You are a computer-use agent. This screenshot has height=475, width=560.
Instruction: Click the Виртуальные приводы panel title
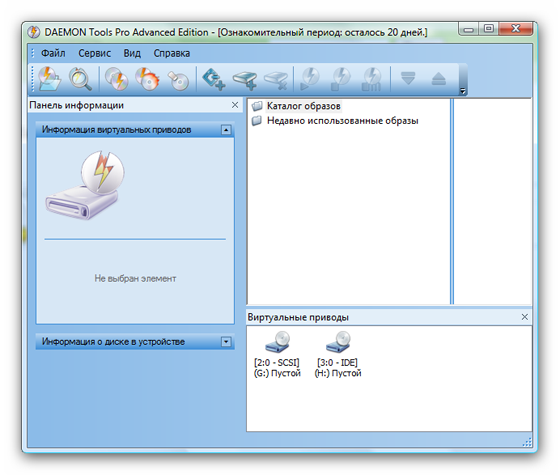pos(298,317)
